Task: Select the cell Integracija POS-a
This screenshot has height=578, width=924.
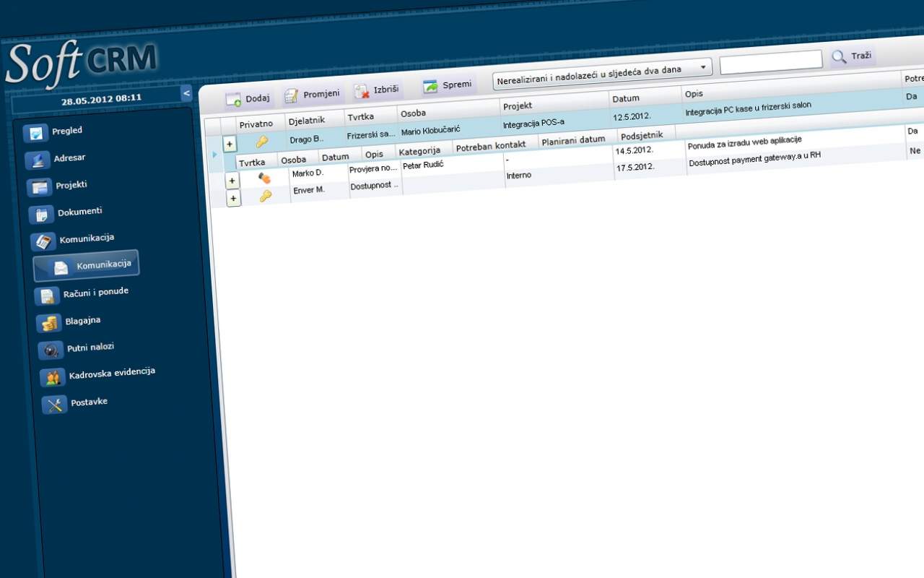Action: point(533,123)
